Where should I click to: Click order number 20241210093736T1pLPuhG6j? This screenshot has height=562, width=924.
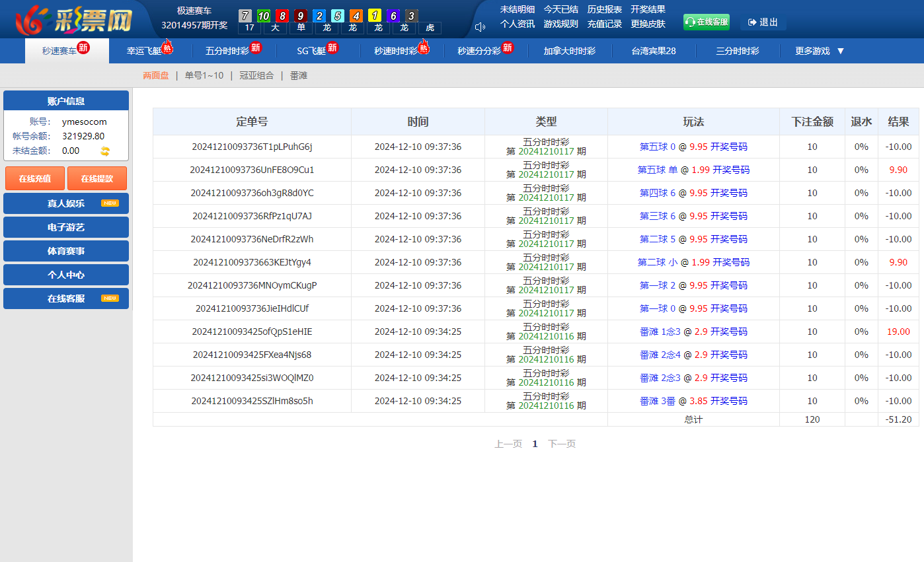252,147
